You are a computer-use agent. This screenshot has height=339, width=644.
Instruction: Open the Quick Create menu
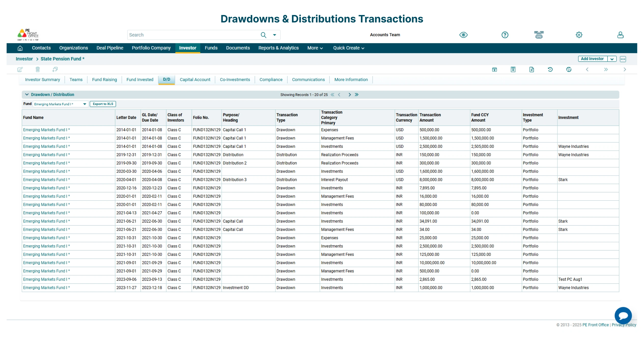point(348,48)
